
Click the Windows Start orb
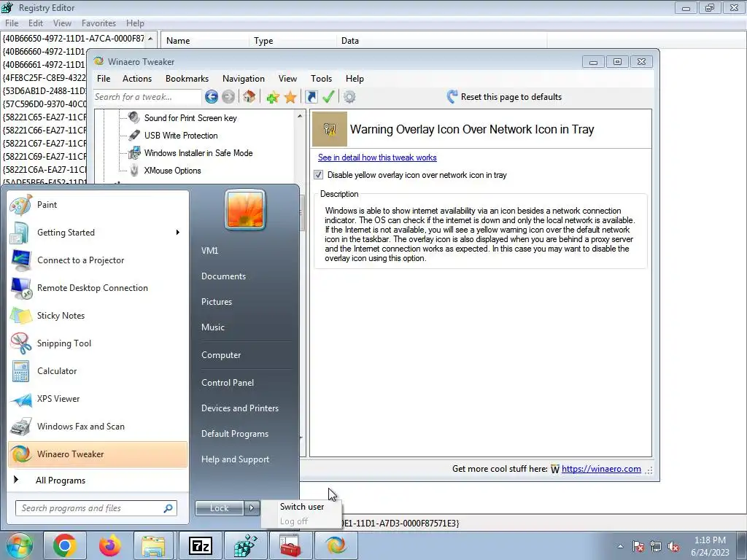tap(19, 545)
